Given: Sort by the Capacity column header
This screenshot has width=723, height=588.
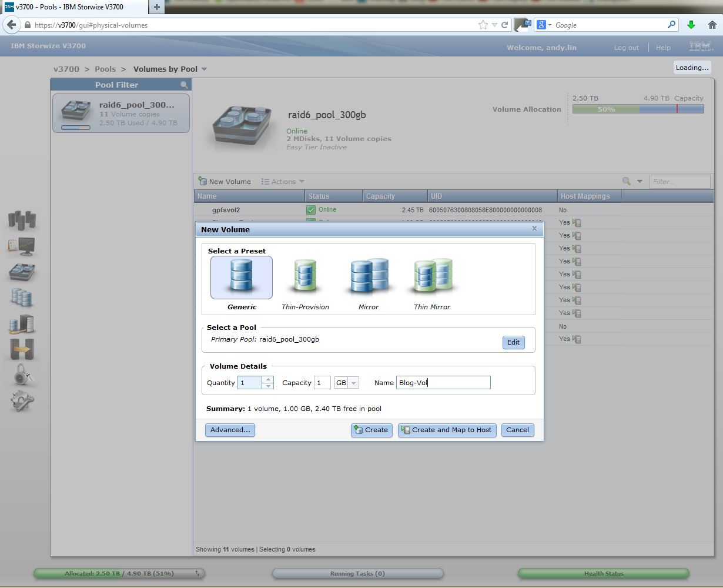Looking at the screenshot, I should 395,196.
